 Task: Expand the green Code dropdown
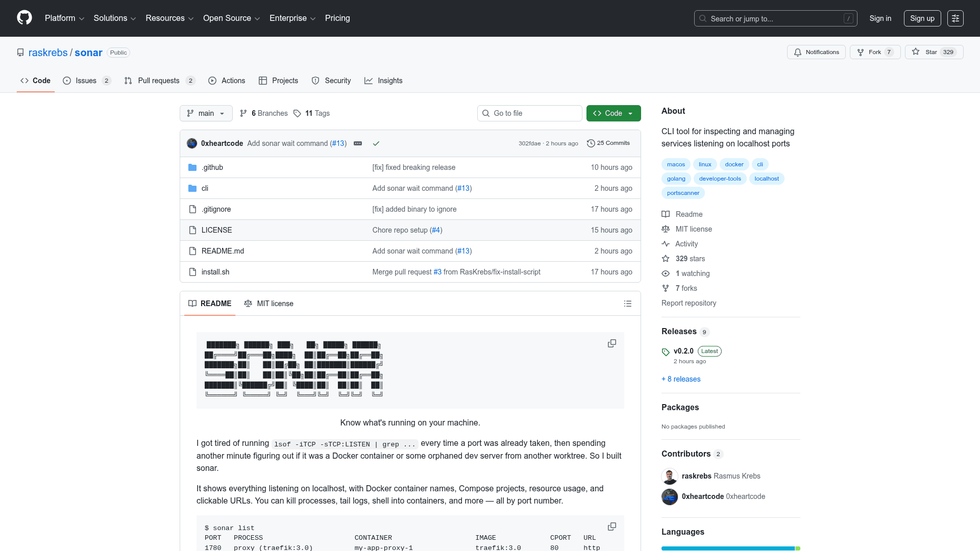click(x=613, y=113)
